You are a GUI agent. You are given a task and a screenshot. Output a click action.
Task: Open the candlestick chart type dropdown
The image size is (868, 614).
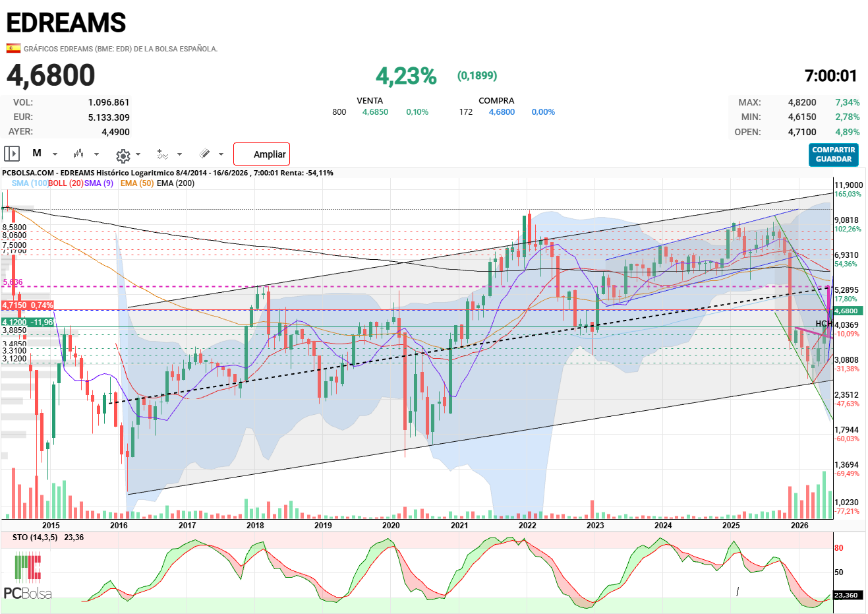point(86,154)
